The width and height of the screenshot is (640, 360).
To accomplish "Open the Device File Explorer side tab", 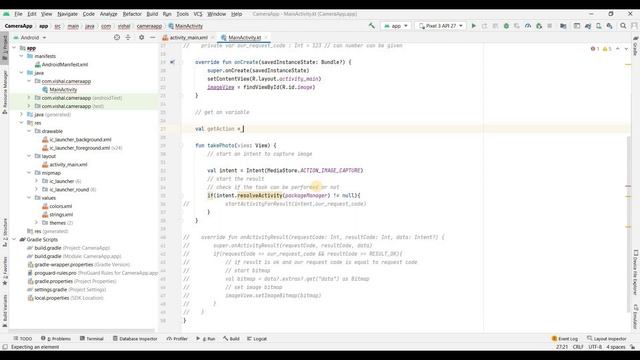I will [636, 272].
